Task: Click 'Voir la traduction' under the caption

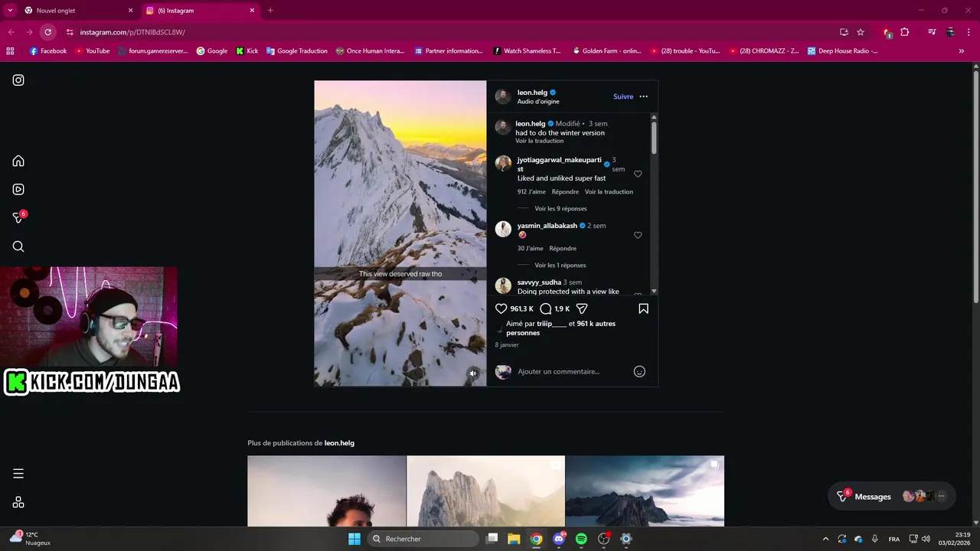Action: tap(539, 141)
